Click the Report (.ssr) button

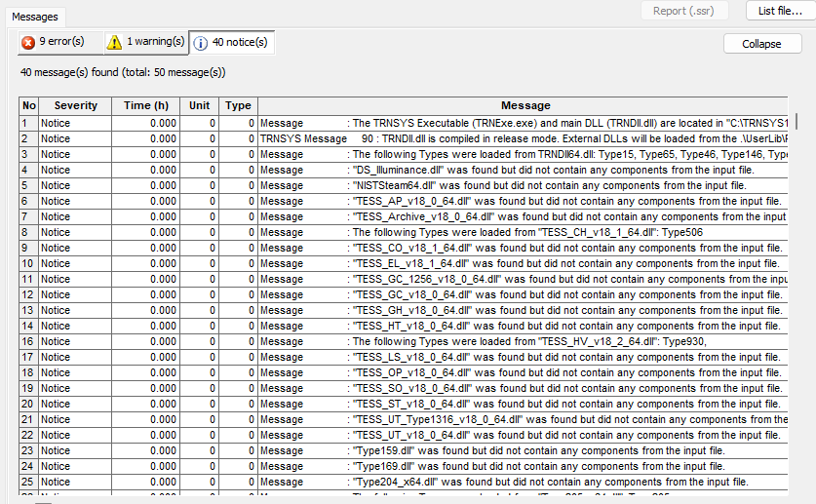click(684, 11)
